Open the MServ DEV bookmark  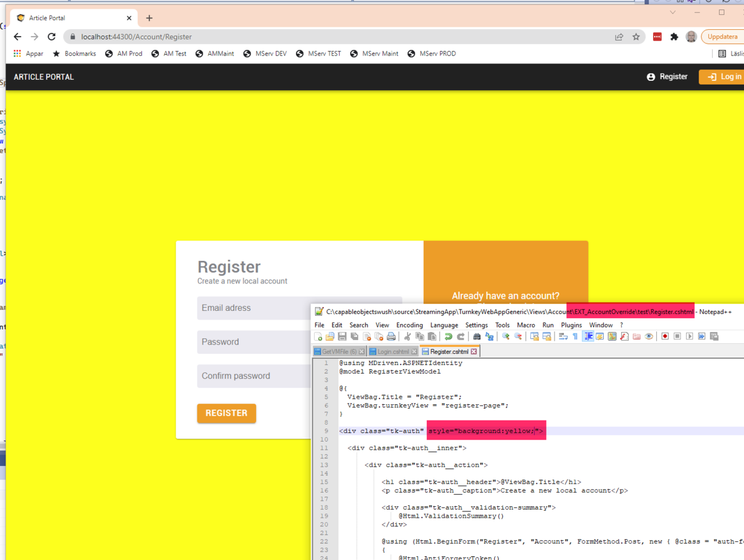point(265,54)
